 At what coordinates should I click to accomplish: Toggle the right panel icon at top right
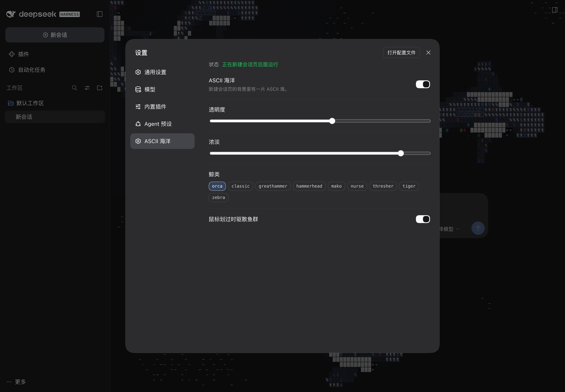pyautogui.click(x=555, y=10)
